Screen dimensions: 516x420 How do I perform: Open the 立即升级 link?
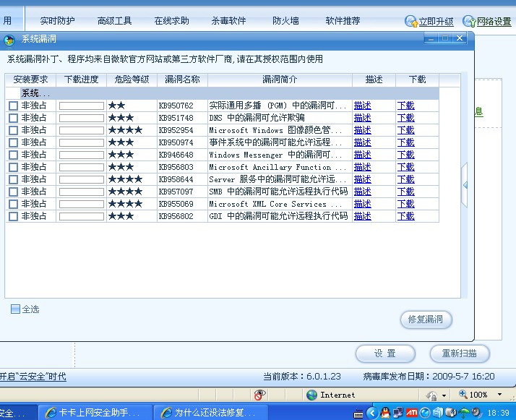coord(436,22)
